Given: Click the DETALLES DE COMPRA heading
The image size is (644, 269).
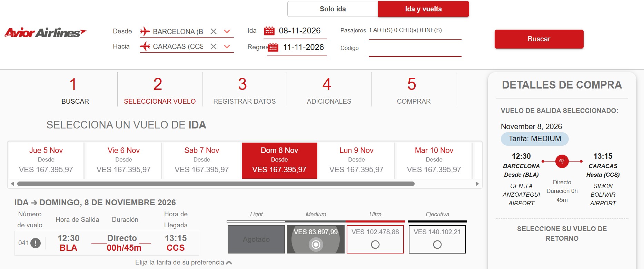Looking at the screenshot, I should [562, 85].
